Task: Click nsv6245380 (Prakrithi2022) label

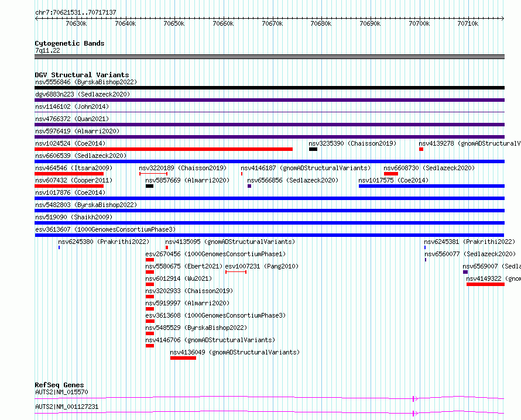Action: (x=104, y=242)
